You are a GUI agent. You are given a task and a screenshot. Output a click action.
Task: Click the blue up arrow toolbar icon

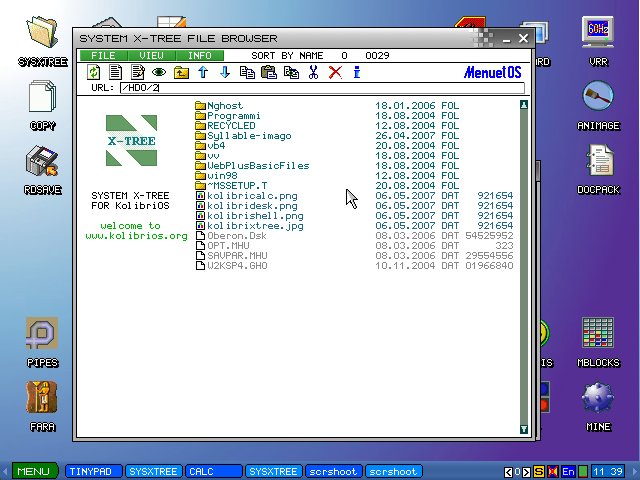point(203,72)
